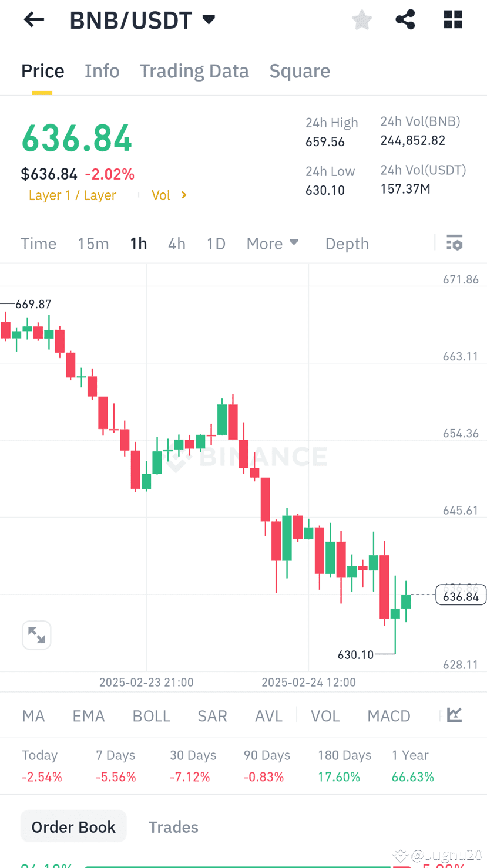Tap the back arrow to exit the chart
The width and height of the screenshot is (487, 868).
[33, 19]
